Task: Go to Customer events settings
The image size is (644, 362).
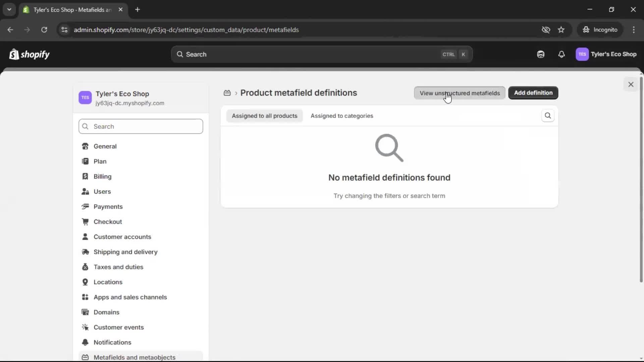Action: coord(118,327)
